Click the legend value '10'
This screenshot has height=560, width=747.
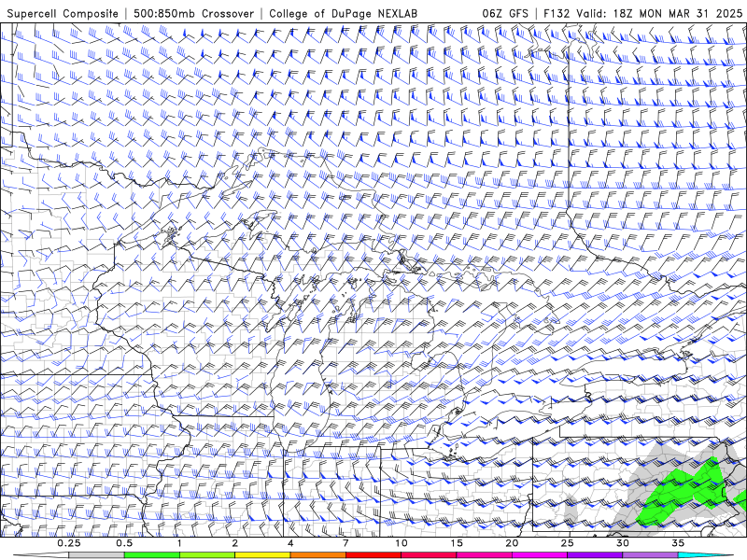(x=402, y=543)
